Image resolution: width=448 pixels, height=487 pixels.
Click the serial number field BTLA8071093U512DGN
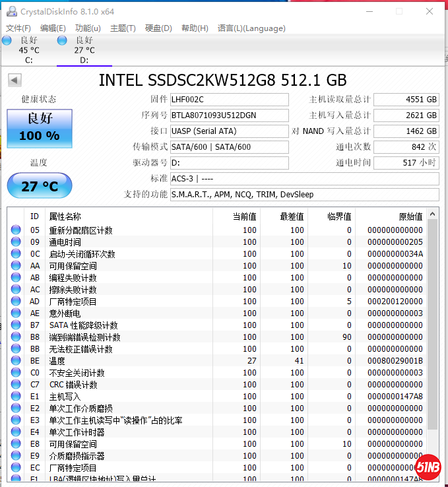(230, 115)
